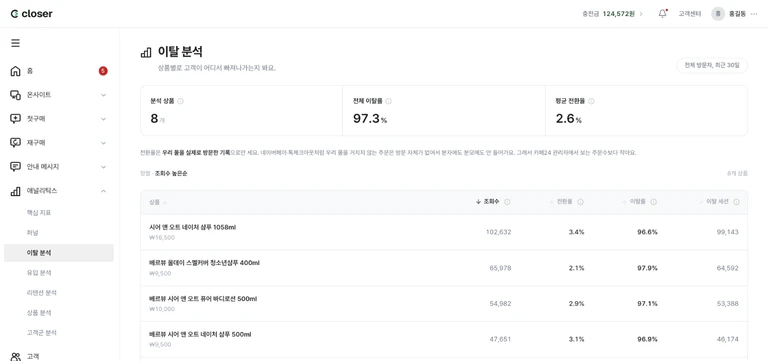Open the 전체 방문자, 최근 30일 filter
Screen dimensions: 768x361
click(x=712, y=65)
